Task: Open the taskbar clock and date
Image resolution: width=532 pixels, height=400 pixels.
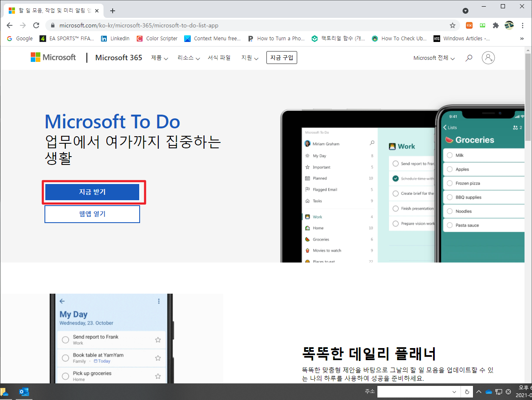Action: (524, 392)
